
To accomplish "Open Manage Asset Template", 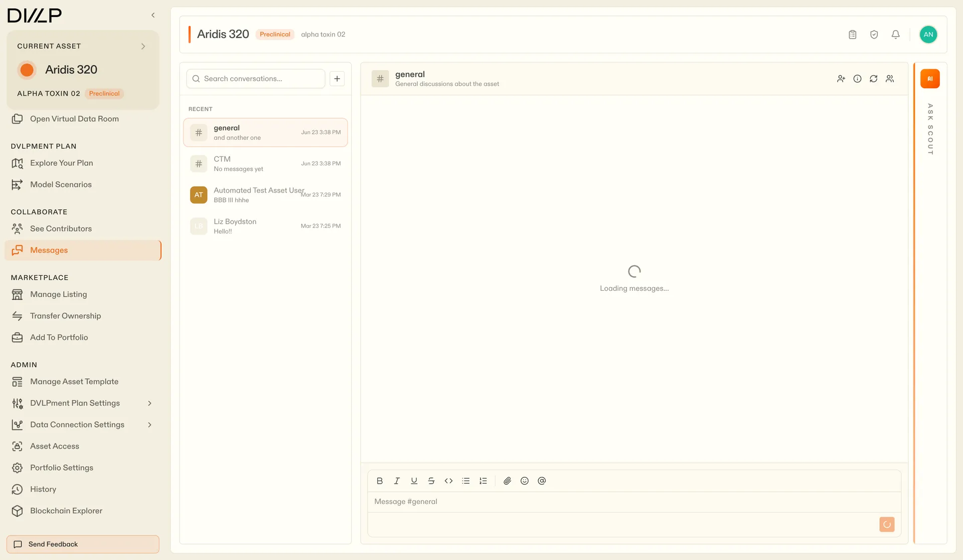I will pos(74,382).
